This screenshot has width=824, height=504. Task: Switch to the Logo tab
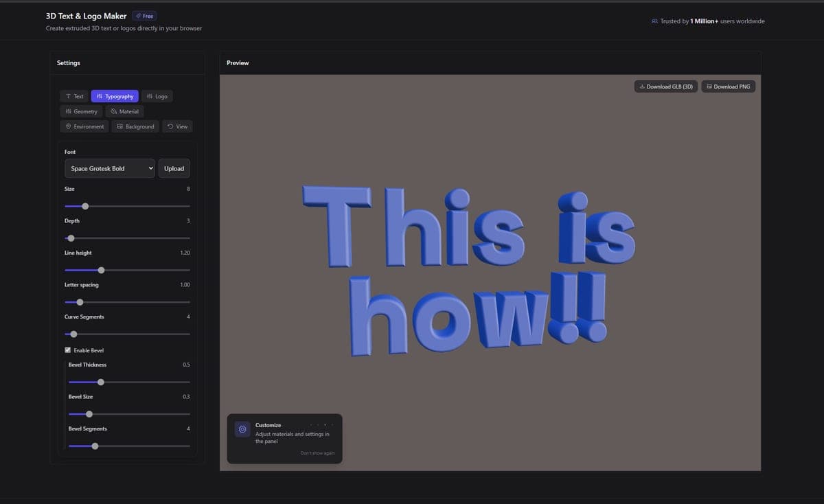coord(157,96)
